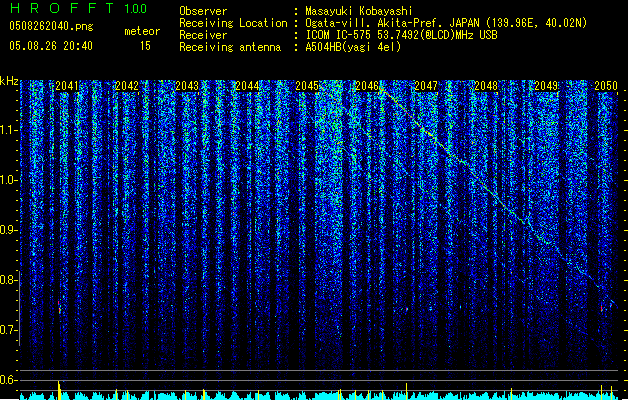The width and height of the screenshot is (629, 400).
Task: Click the 2050 time marker
Action: (x=605, y=86)
